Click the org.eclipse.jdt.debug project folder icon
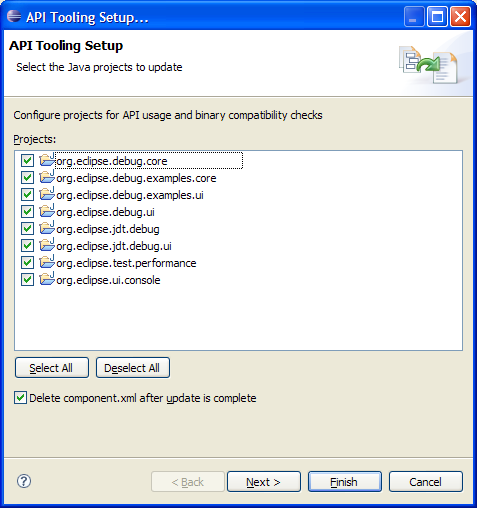Viewport: 477px width, 508px height. point(47,228)
